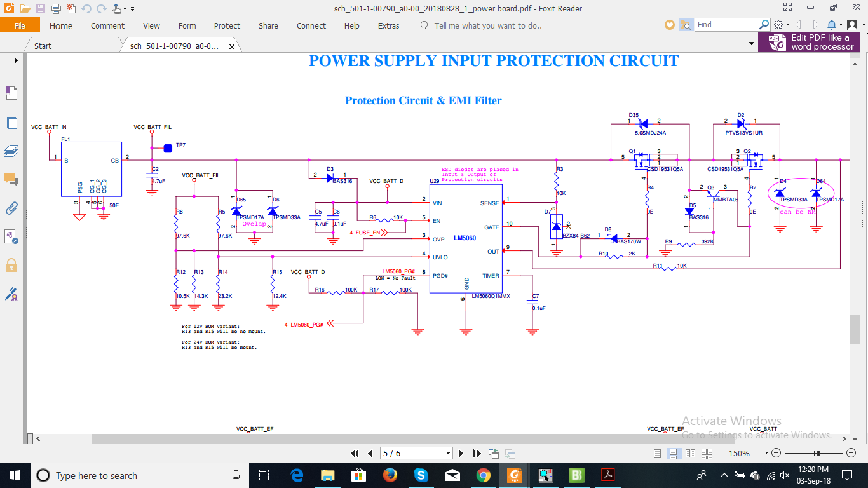Show the Layers panel in the sidebar

tap(11, 151)
